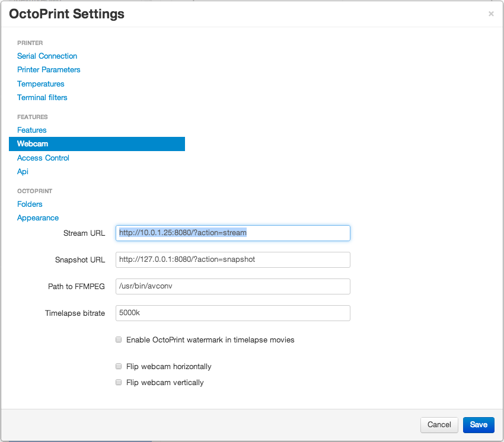The height and width of the screenshot is (442, 504).
Task: Open the Features settings page
Action: click(32, 130)
